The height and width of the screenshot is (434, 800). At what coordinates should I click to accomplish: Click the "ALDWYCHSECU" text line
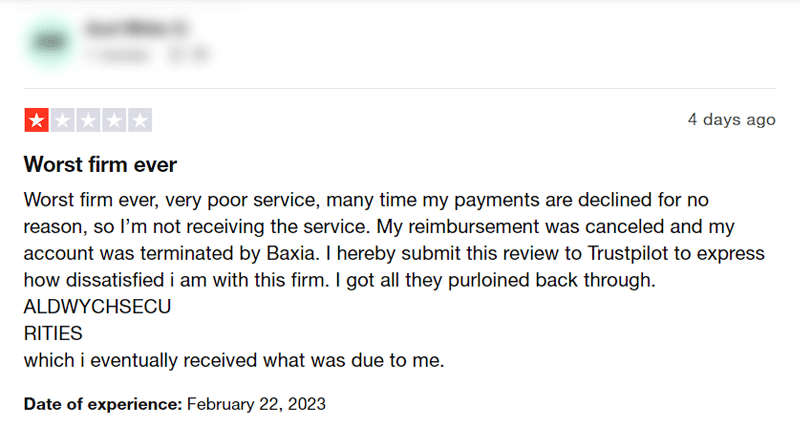pyautogui.click(x=97, y=307)
